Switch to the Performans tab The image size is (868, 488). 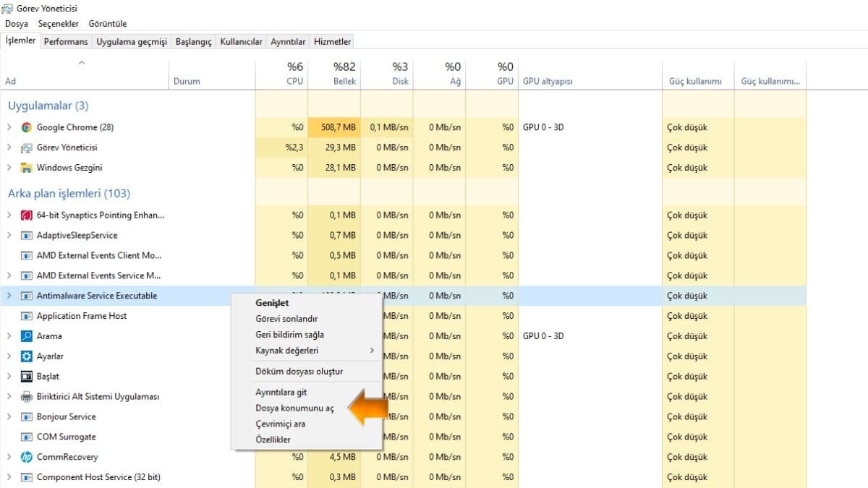(66, 42)
